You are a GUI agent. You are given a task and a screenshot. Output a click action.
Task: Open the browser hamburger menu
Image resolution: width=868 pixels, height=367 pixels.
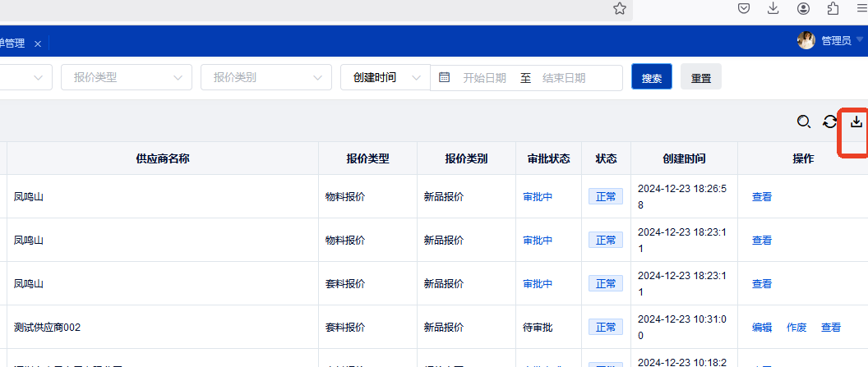(862, 8)
